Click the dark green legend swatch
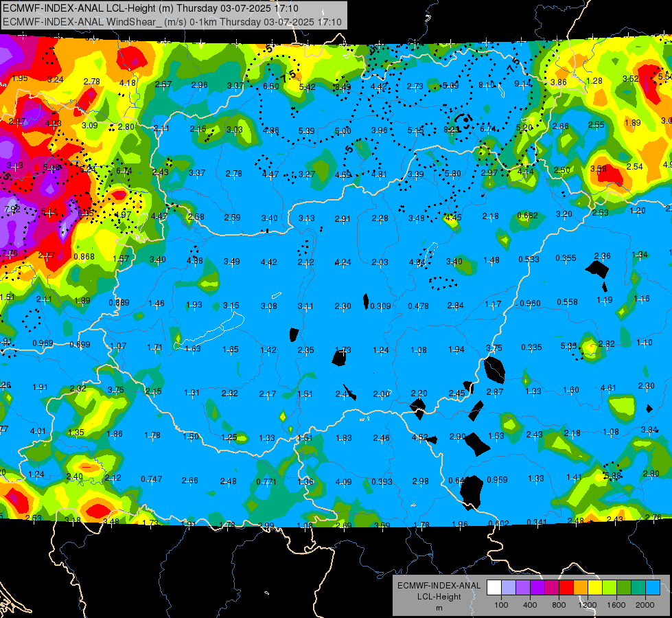This screenshot has height=618, width=672. click(624, 587)
